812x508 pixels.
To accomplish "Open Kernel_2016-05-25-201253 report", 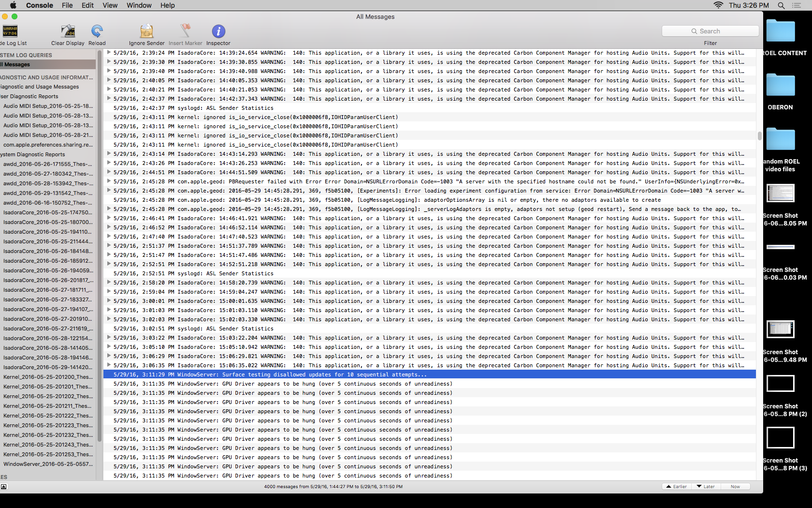I will pyautogui.click(x=48, y=454).
